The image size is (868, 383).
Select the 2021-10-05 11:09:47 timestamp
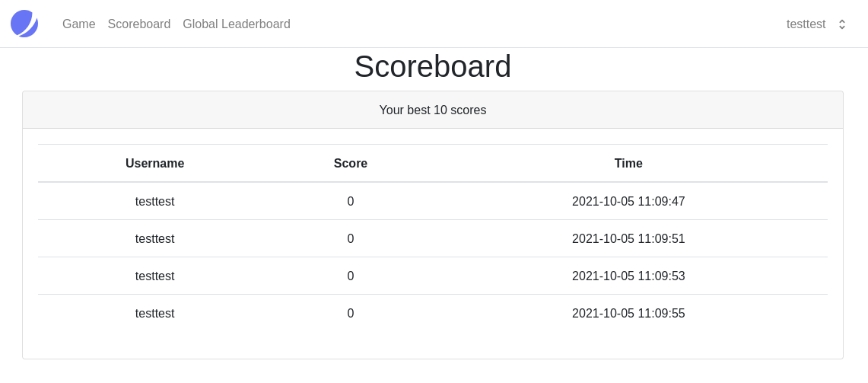point(628,202)
